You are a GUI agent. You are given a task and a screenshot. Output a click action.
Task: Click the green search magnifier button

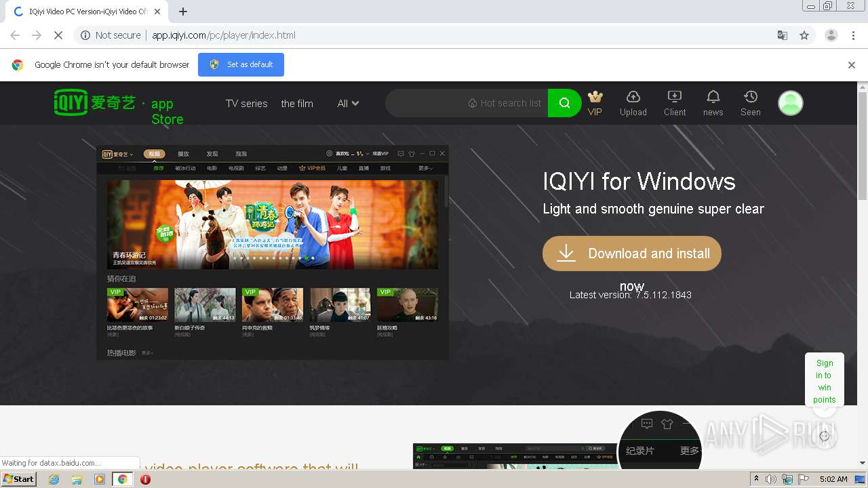564,103
